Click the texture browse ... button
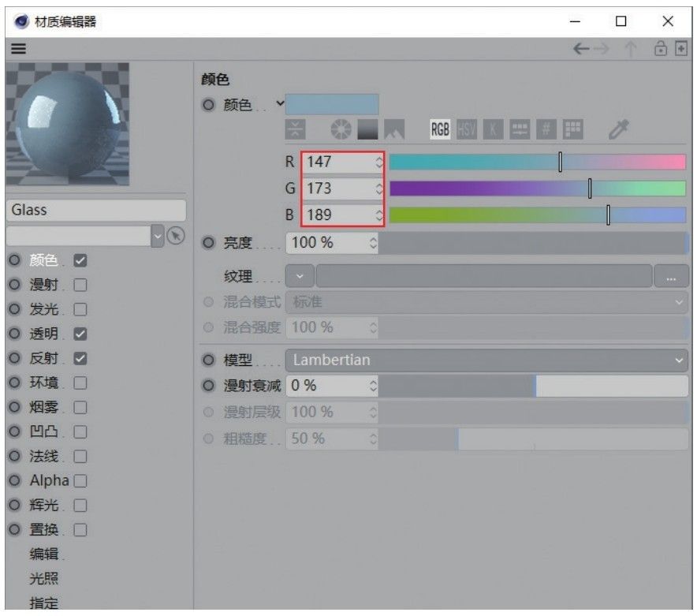The width and height of the screenshot is (697, 616). pyautogui.click(x=671, y=276)
